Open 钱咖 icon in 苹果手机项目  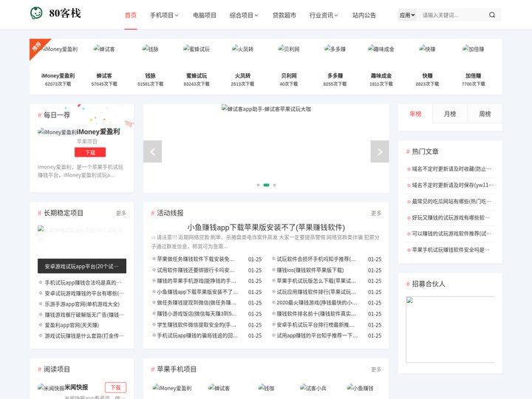click(x=266, y=388)
